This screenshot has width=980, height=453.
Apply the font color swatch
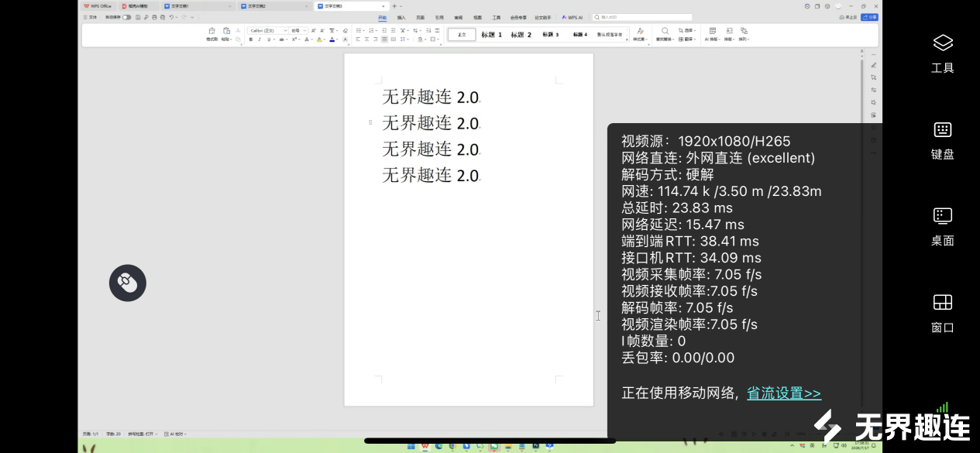click(x=332, y=39)
